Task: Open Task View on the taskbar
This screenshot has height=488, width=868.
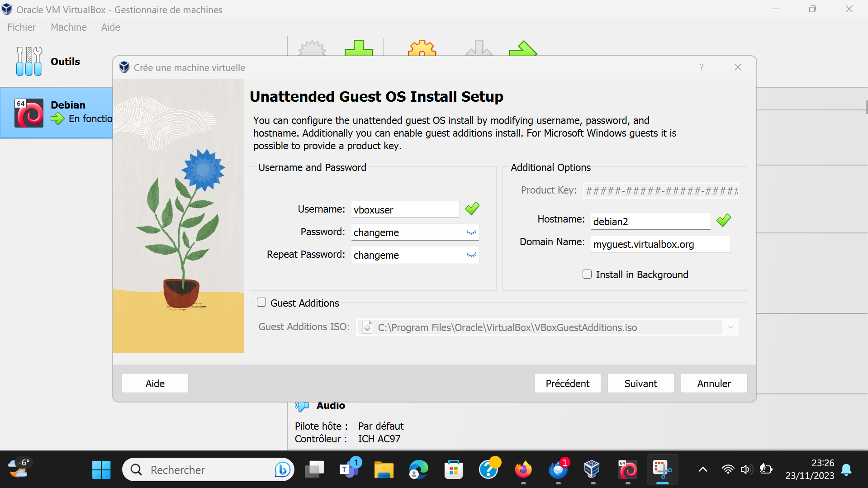Action: (314, 470)
